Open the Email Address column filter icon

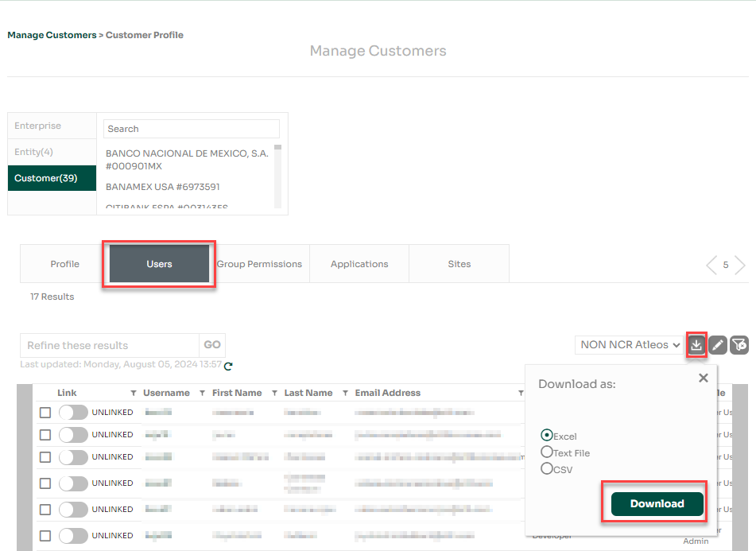(521, 392)
